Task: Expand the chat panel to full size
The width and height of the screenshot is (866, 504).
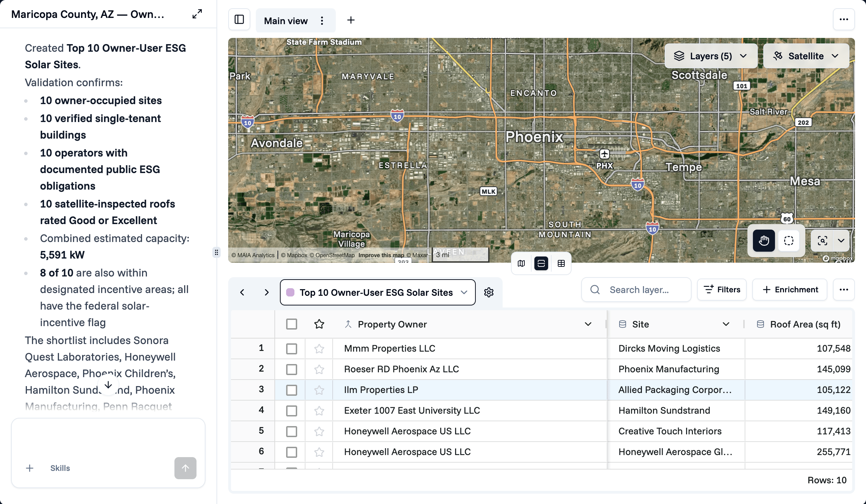Action: click(197, 14)
